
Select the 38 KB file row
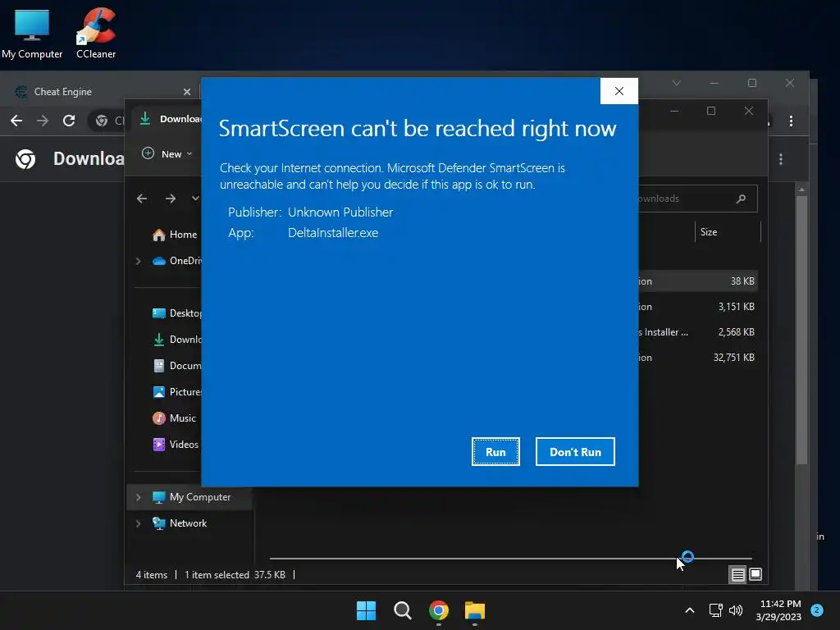697,281
